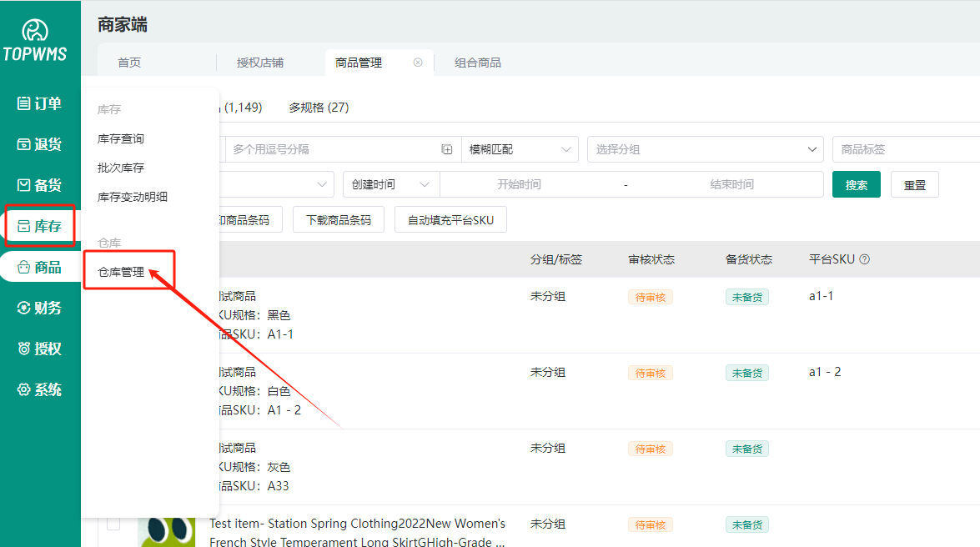Switch to the 商品管理 tab
The image size is (980, 547).
click(x=358, y=63)
